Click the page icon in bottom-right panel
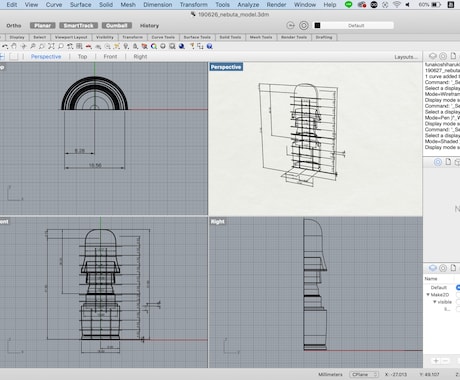460x380 pixels. pos(453,267)
